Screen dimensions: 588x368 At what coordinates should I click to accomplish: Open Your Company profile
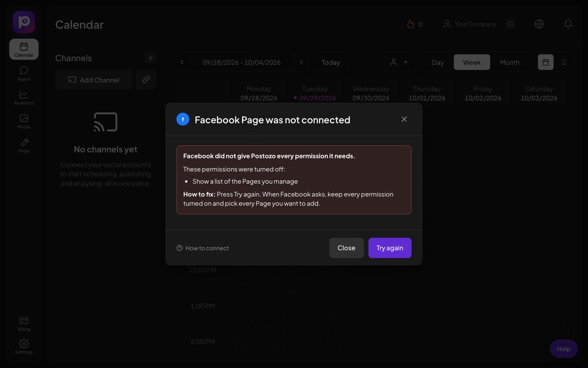[469, 24]
